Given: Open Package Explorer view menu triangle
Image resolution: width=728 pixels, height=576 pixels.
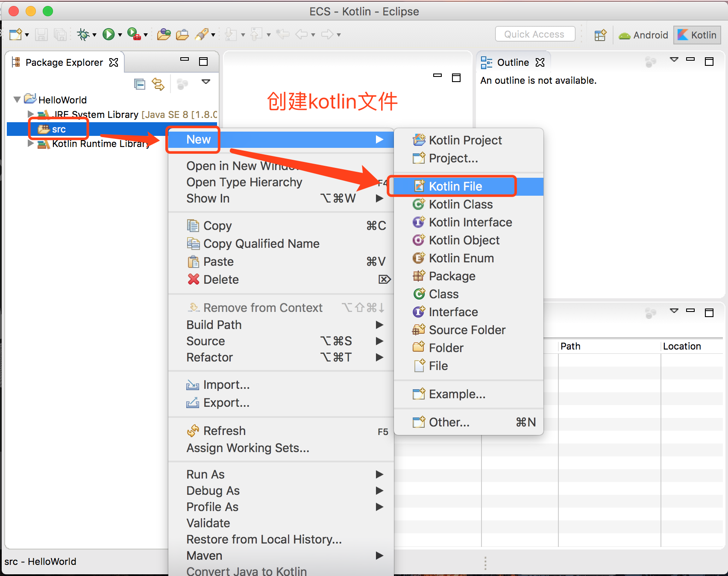Looking at the screenshot, I should [x=206, y=82].
